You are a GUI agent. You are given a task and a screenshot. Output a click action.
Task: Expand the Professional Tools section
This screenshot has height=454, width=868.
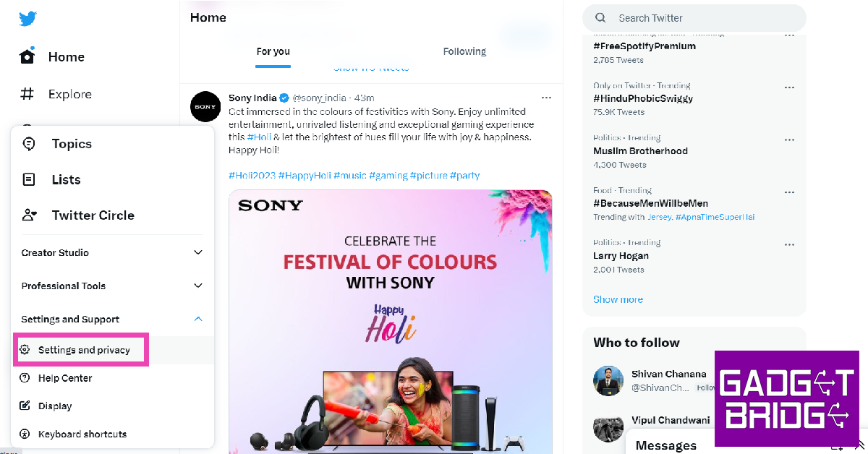198,286
